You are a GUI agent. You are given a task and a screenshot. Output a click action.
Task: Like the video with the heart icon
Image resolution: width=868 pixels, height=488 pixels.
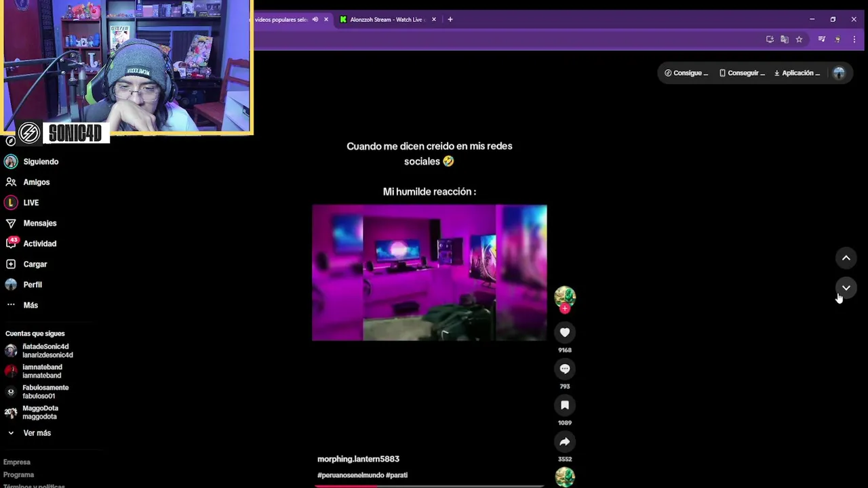pos(565,332)
